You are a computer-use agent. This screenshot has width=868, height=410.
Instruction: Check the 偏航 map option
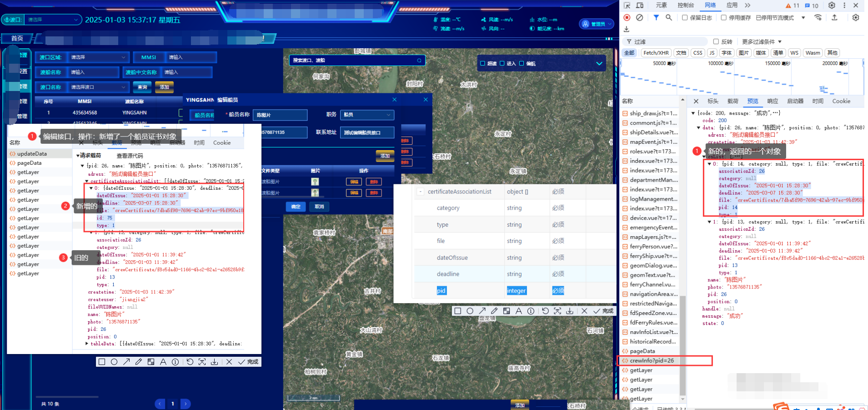pos(522,63)
